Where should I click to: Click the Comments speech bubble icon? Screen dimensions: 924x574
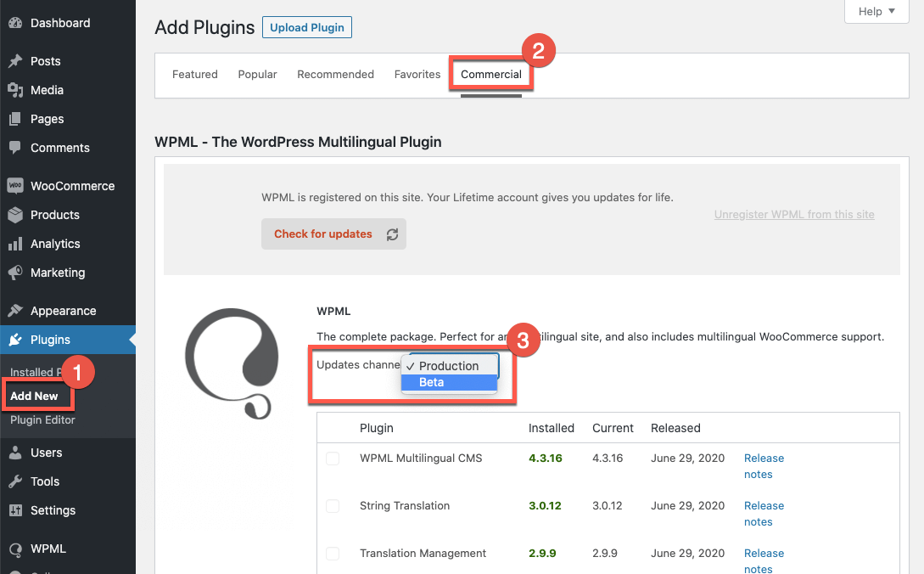click(x=15, y=148)
